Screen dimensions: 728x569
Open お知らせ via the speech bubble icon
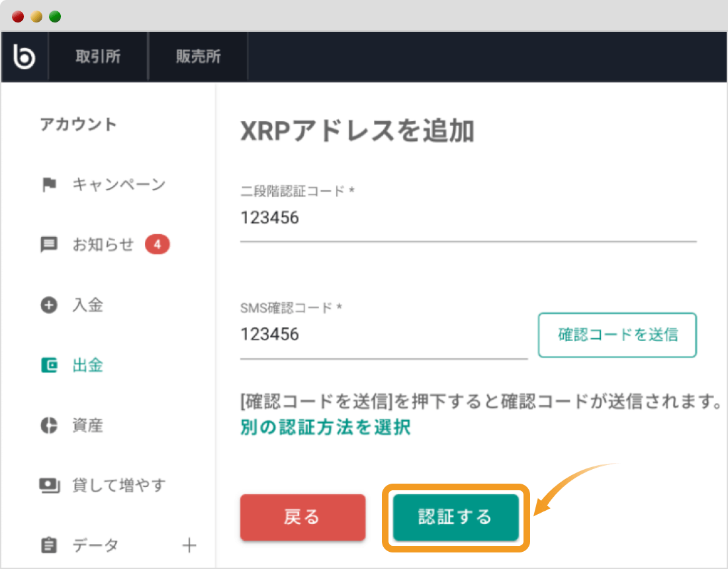coord(48,245)
